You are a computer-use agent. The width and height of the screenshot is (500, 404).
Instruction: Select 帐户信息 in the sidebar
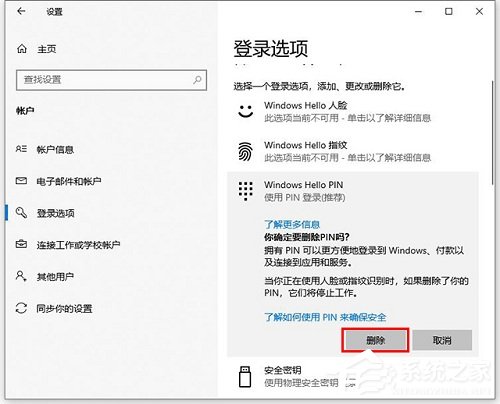click(x=55, y=150)
